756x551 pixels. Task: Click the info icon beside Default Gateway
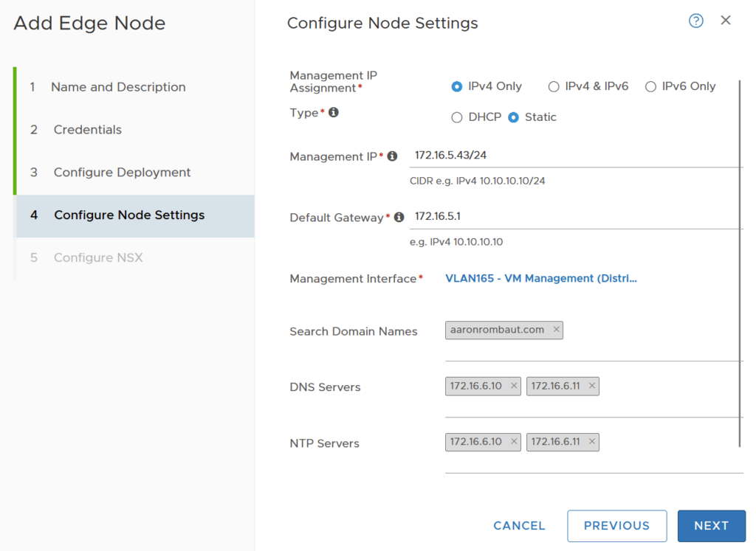(x=399, y=218)
